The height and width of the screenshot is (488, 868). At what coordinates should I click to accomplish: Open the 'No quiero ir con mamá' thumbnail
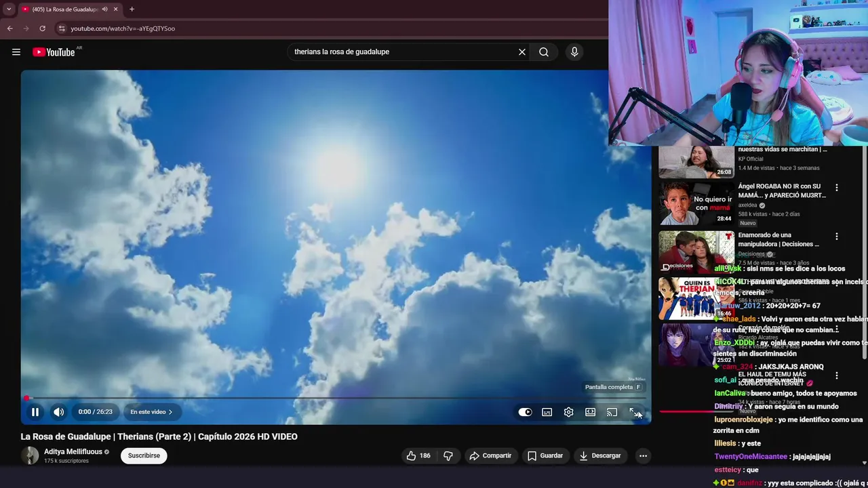click(696, 203)
